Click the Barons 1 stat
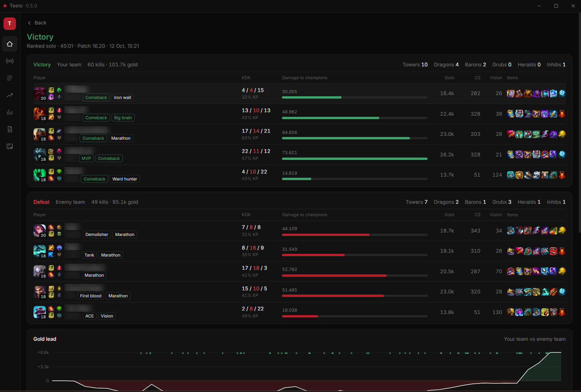 pos(475,202)
